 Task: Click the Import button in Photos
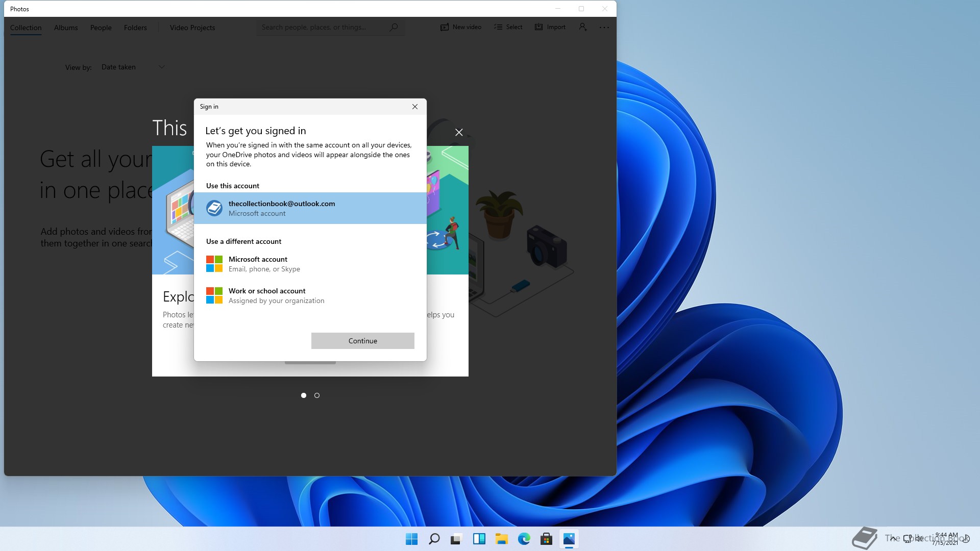(550, 27)
